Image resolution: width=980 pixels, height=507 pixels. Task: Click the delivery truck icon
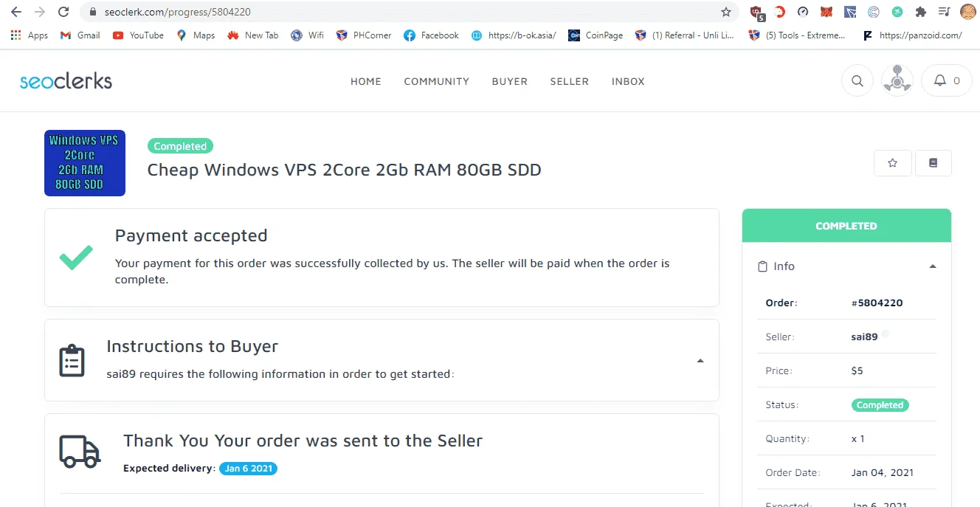click(80, 452)
